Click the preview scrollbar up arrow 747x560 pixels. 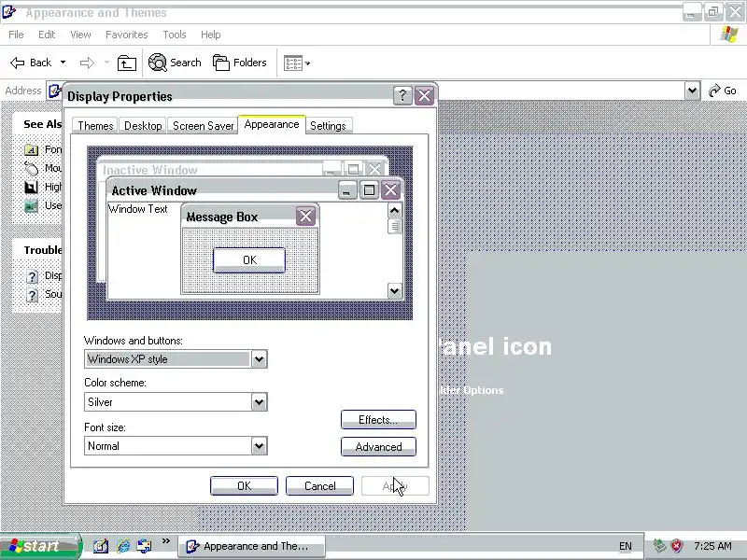click(394, 211)
